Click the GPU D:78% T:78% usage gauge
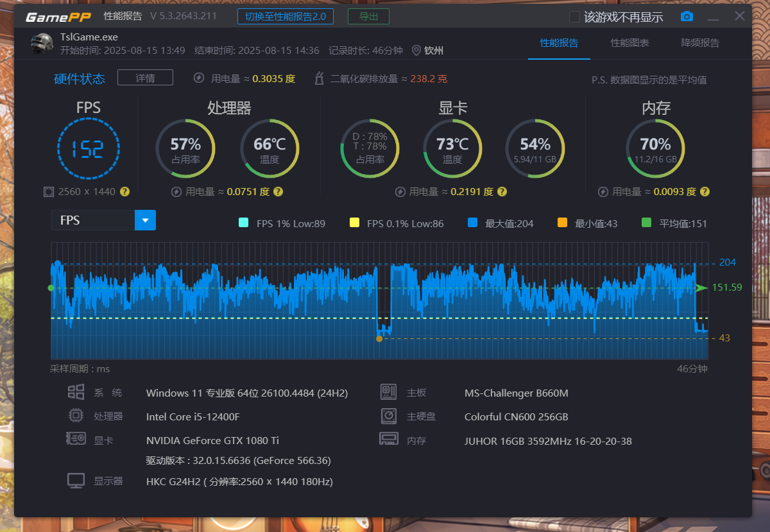770x532 pixels. click(x=370, y=149)
